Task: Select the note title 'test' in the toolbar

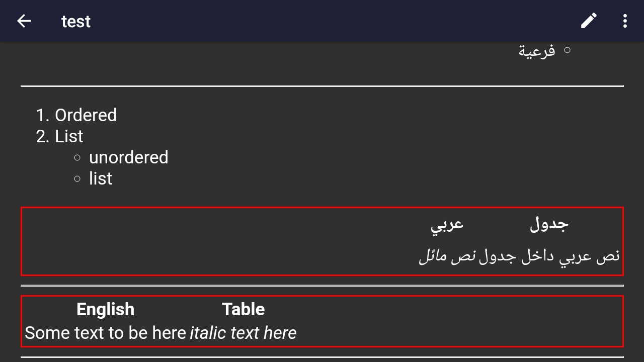Action: tap(75, 21)
